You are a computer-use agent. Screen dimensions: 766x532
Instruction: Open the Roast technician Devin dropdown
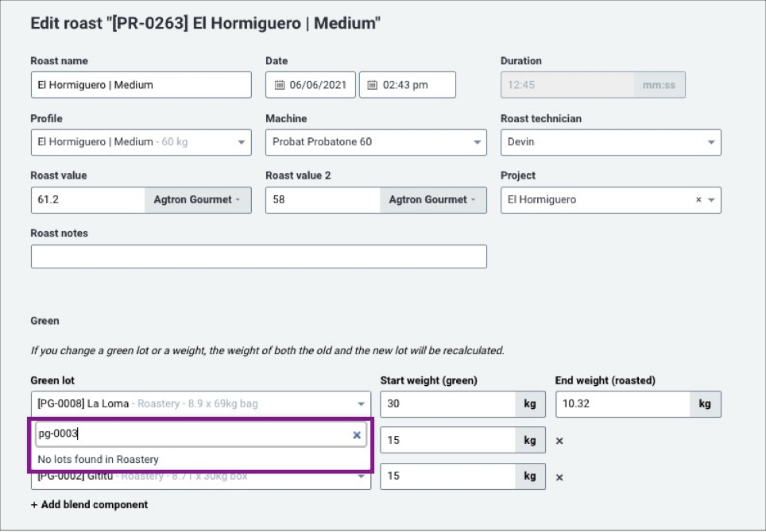[x=610, y=142]
